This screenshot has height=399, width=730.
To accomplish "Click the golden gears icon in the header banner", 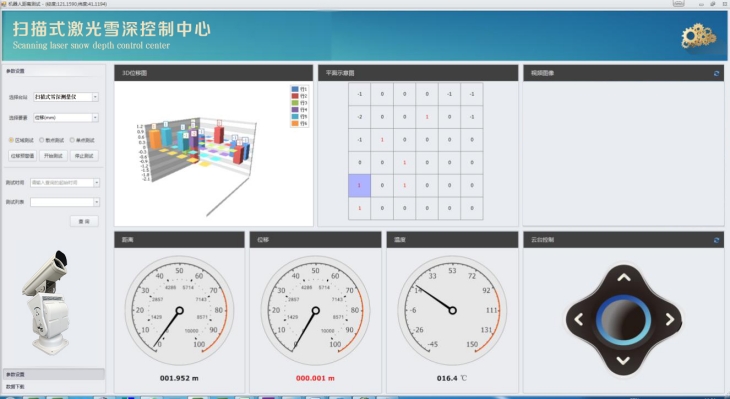I will point(698,36).
